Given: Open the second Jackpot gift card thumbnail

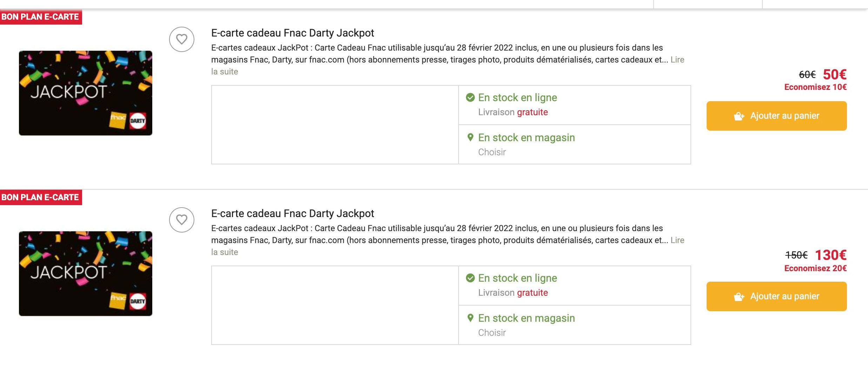Looking at the screenshot, I should (x=86, y=274).
